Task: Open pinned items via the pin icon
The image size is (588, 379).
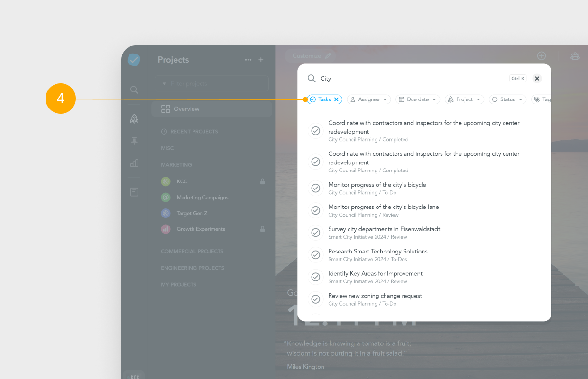Action: coord(134,141)
